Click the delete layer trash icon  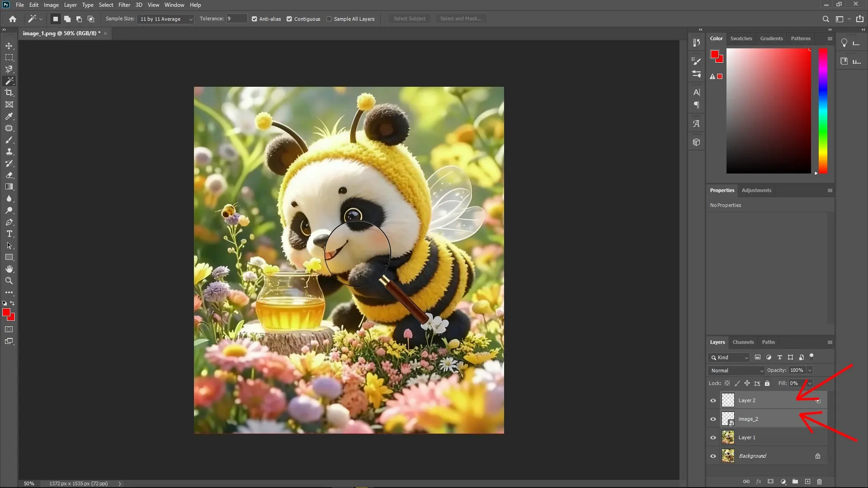[820, 482]
